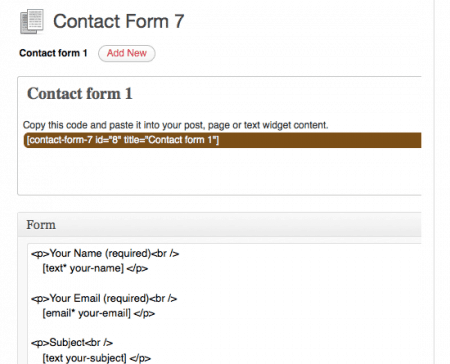Click the Add New button
The height and width of the screenshot is (364, 450).
point(127,53)
